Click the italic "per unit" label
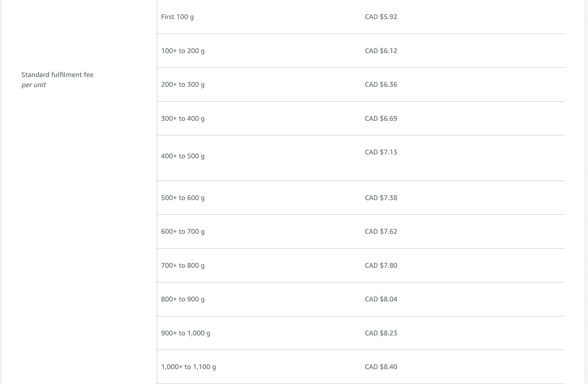This screenshot has width=588, height=384. coord(34,85)
